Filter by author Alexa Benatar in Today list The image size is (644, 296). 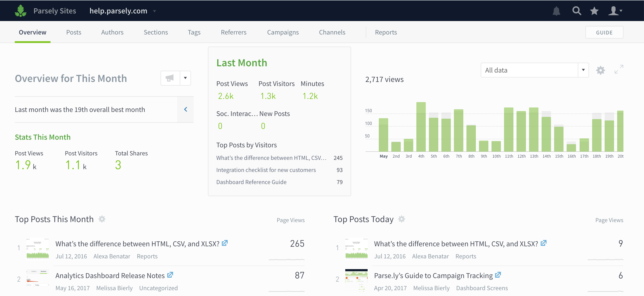pyautogui.click(x=430, y=256)
